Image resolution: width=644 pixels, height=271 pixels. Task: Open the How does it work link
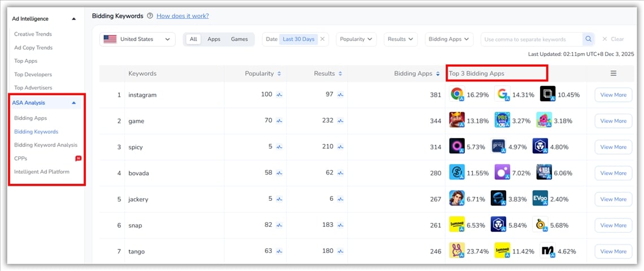[182, 16]
